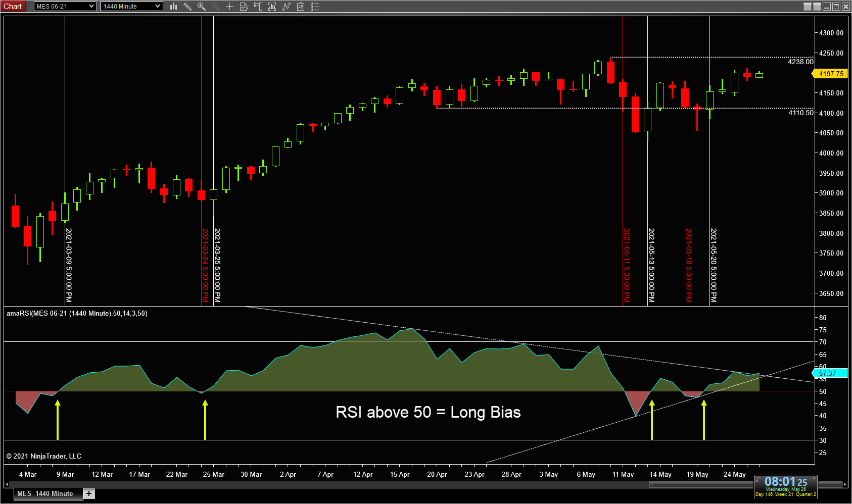Select the red 2021-03-24 vertical line label
Viewport: 852px width, 504px height.
click(205, 265)
